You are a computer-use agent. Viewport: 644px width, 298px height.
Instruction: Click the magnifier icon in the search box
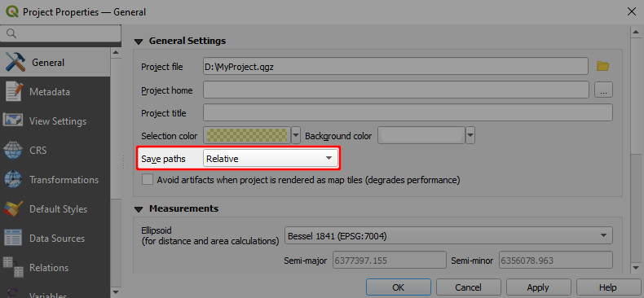click(11, 33)
